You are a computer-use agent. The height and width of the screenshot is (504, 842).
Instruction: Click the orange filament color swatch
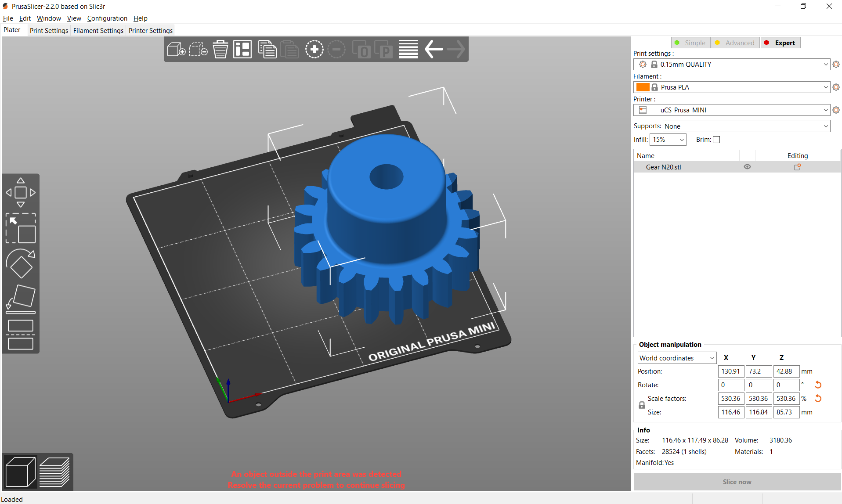click(x=643, y=87)
